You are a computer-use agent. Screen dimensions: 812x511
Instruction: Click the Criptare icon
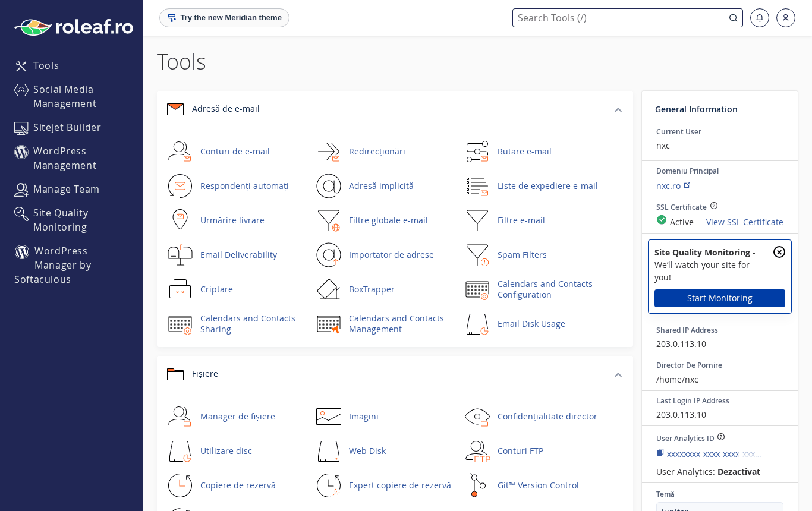point(180,289)
